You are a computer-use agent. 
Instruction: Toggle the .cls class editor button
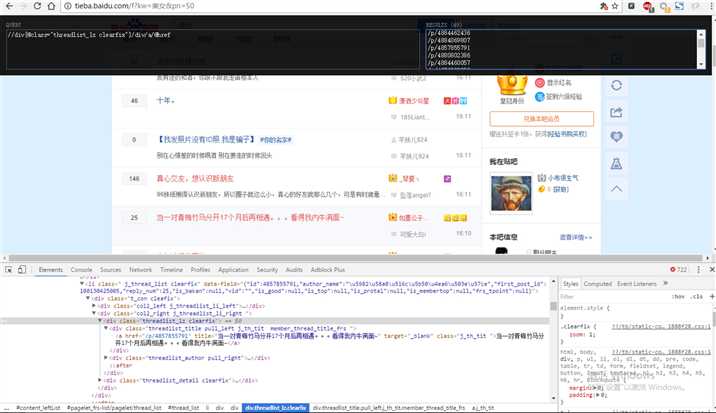697,297
